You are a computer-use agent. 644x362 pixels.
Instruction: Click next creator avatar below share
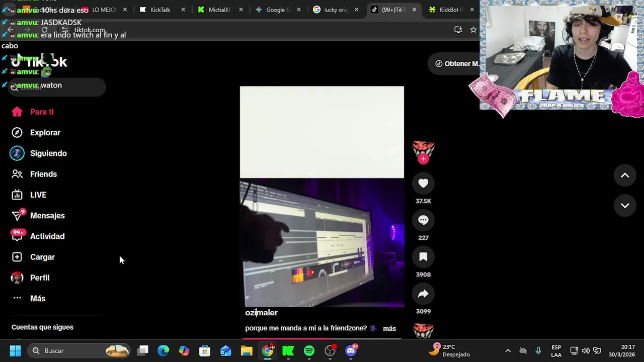point(423,331)
